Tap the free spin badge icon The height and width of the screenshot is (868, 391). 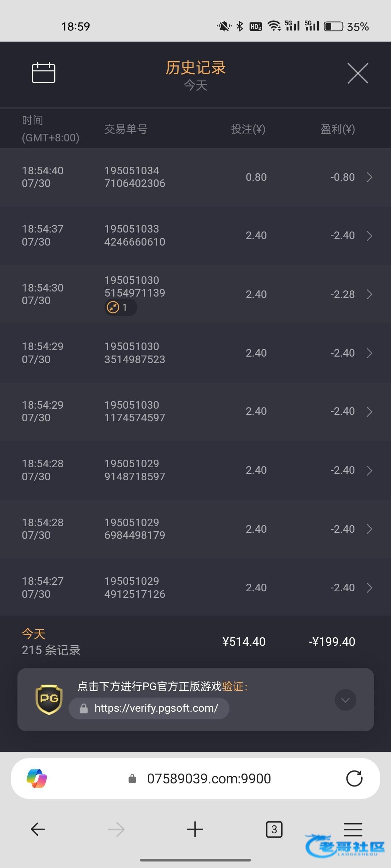tap(113, 307)
